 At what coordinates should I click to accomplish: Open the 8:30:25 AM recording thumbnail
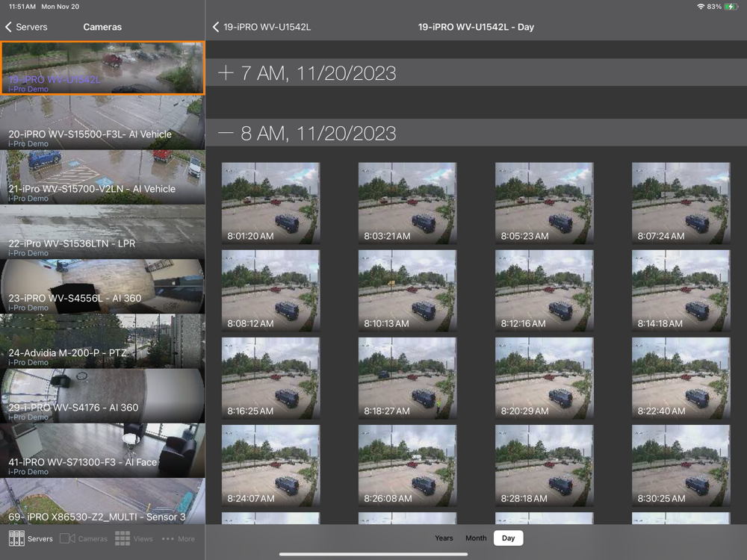[681, 466]
